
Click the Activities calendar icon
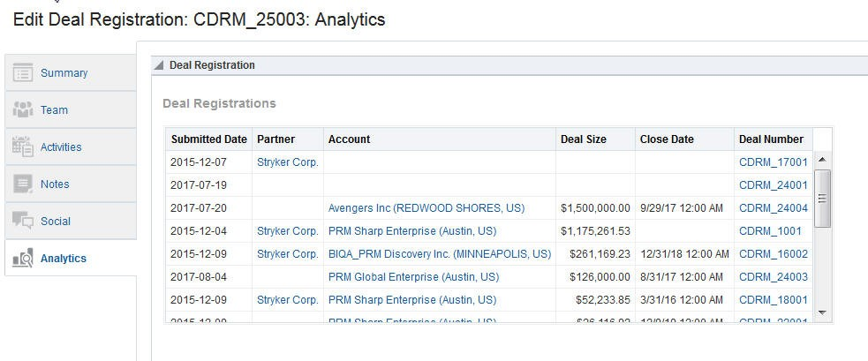tap(23, 147)
